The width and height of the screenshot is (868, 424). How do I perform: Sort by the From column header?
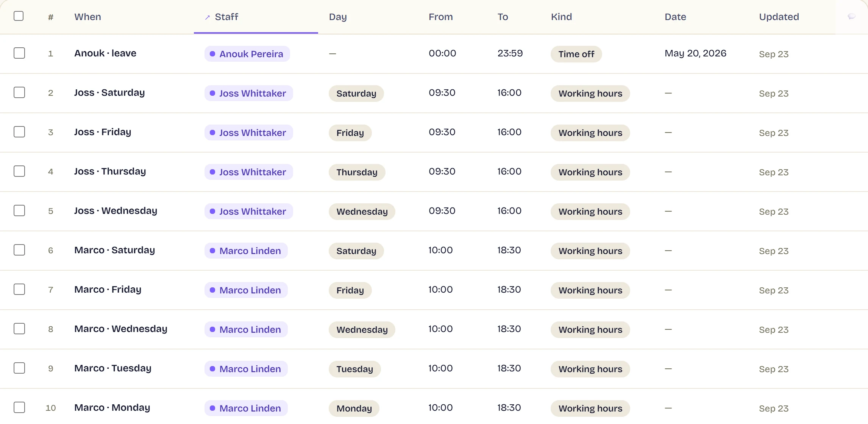click(440, 17)
